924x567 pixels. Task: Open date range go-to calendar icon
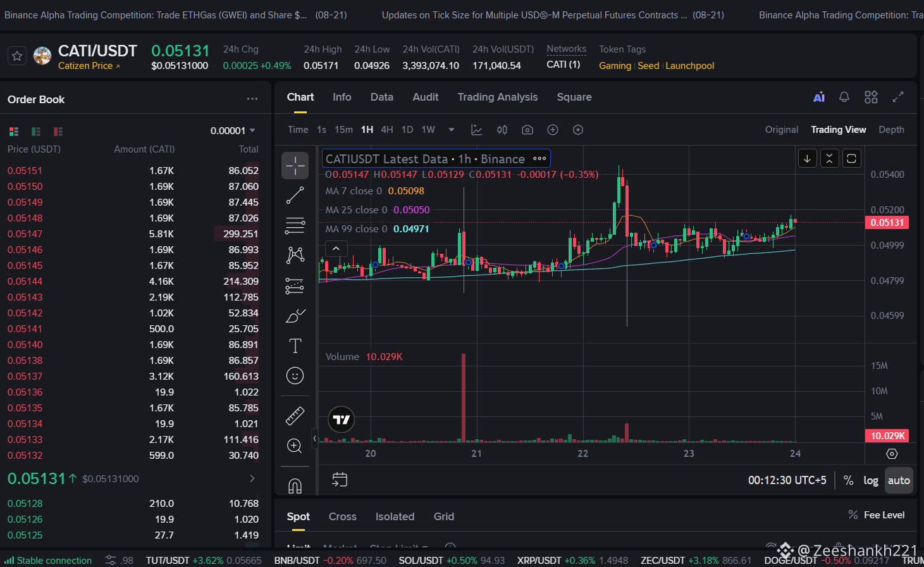click(340, 480)
